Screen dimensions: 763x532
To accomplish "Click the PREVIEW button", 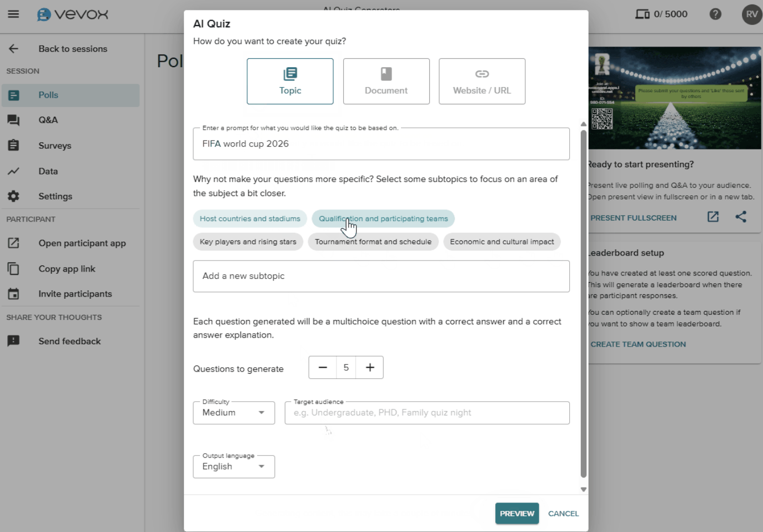I will [x=516, y=513].
